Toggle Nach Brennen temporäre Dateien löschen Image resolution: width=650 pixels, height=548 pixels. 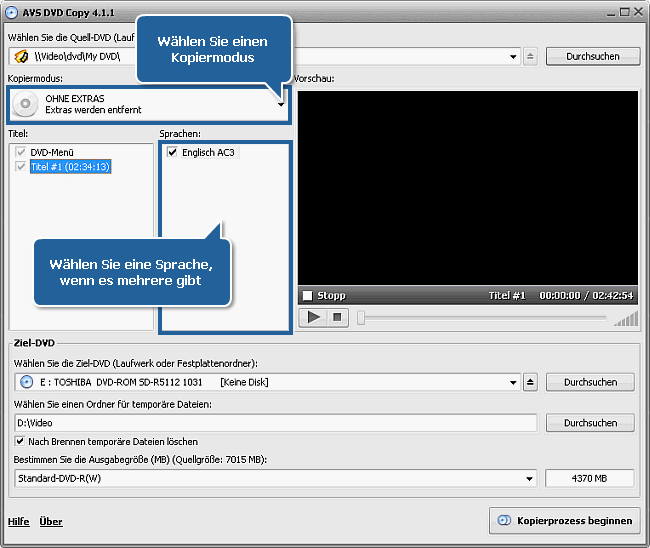pyautogui.click(x=20, y=441)
